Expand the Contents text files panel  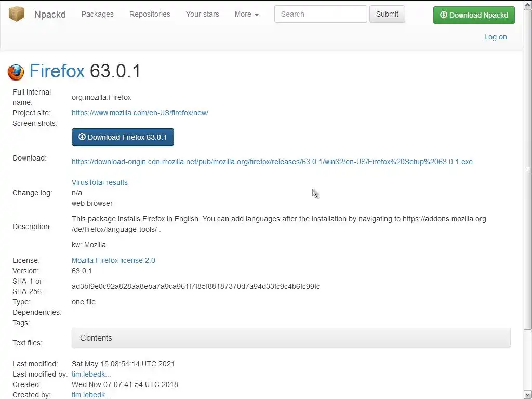[x=291, y=338]
